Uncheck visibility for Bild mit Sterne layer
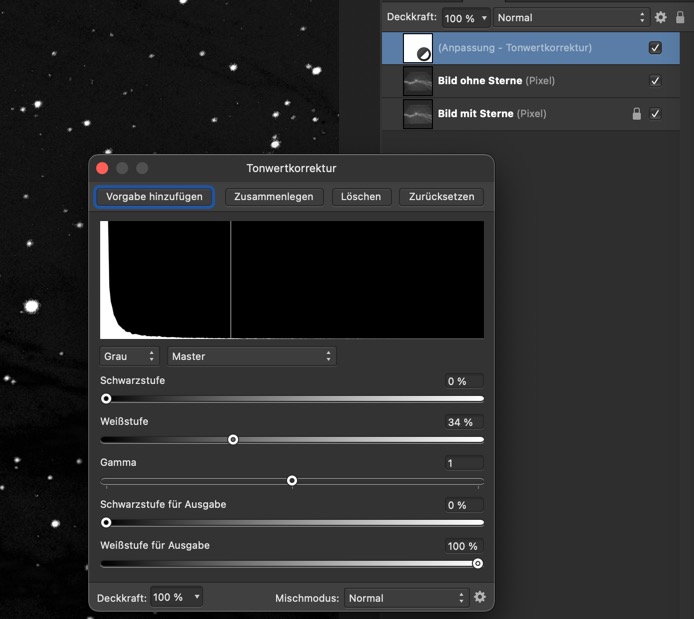The height and width of the screenshot is (619, 694). 655,114
